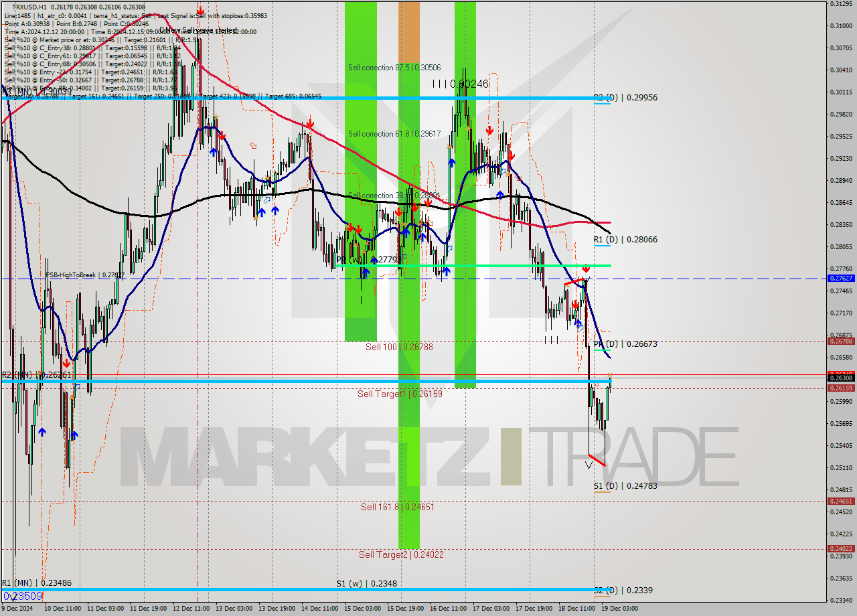The image size is (857, 616).
Task: Click the 0.28350 price axis label
Action: (841, 224)
